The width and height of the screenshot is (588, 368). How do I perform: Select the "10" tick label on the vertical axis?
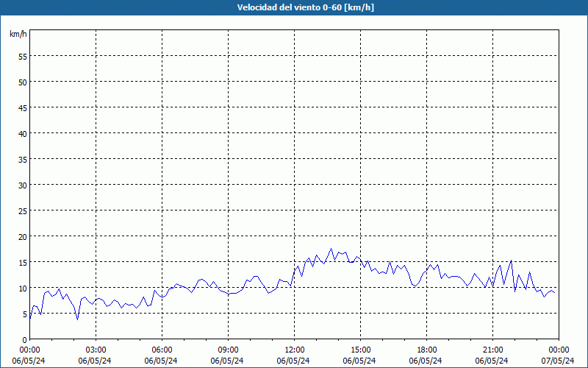(x=23, y=288)
